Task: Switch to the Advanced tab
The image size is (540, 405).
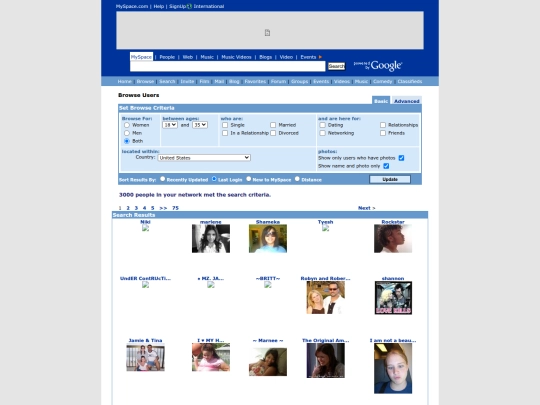Action: (x=406, y=101)
